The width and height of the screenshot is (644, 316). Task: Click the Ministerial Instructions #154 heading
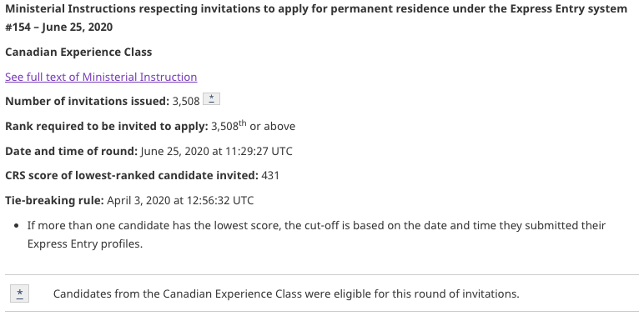tap(316, 18)
